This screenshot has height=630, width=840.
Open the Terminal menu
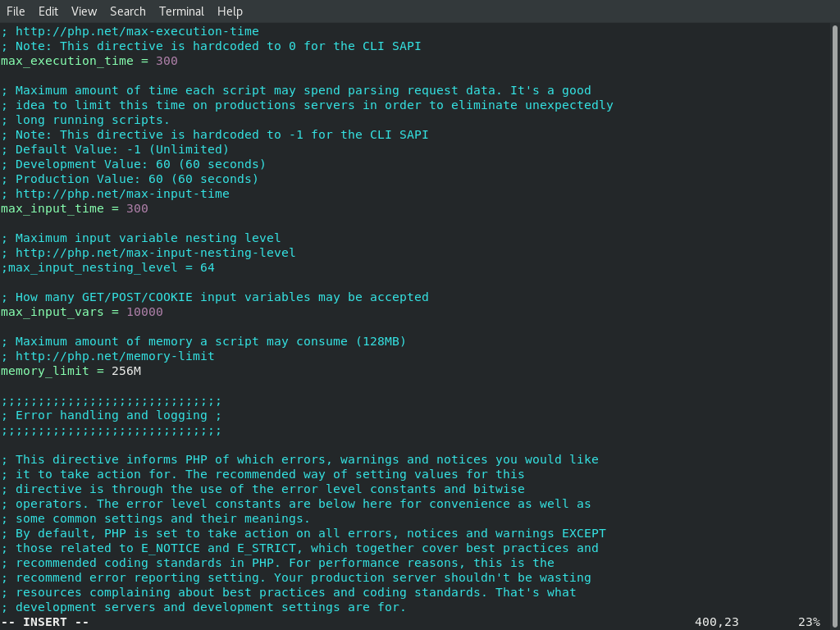(181, 11)
